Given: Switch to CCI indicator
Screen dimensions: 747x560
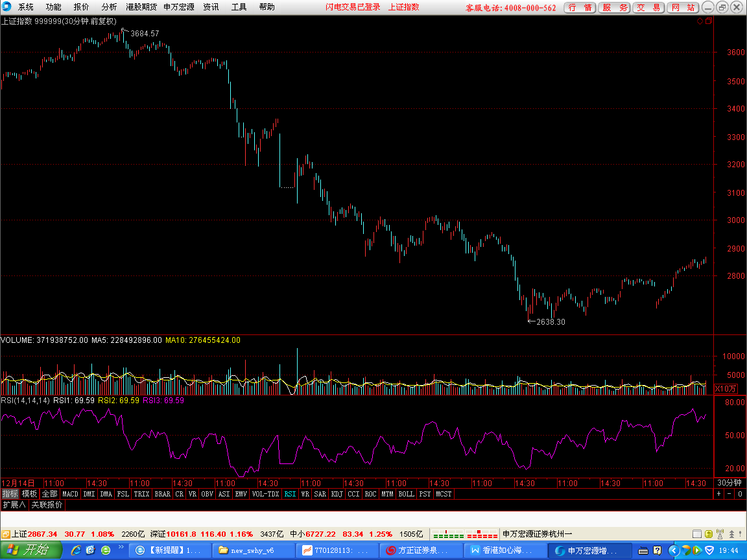Looking at the screenshot, I should tap(353, 494).
